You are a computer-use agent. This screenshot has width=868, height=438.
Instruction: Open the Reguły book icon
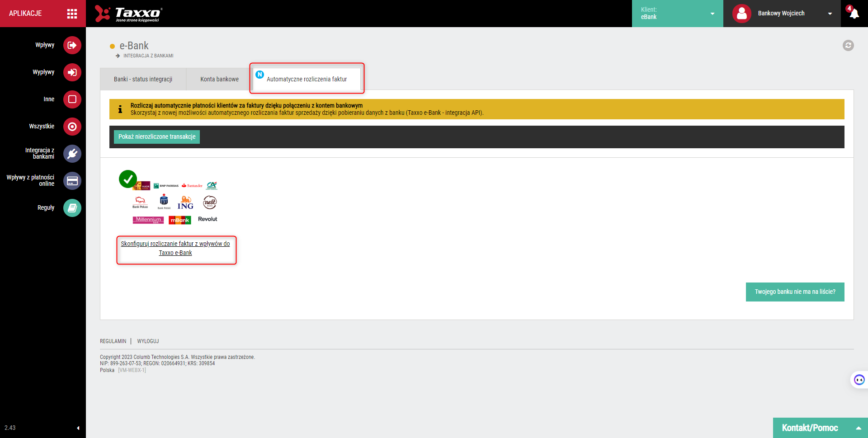[x=72, y=208]
